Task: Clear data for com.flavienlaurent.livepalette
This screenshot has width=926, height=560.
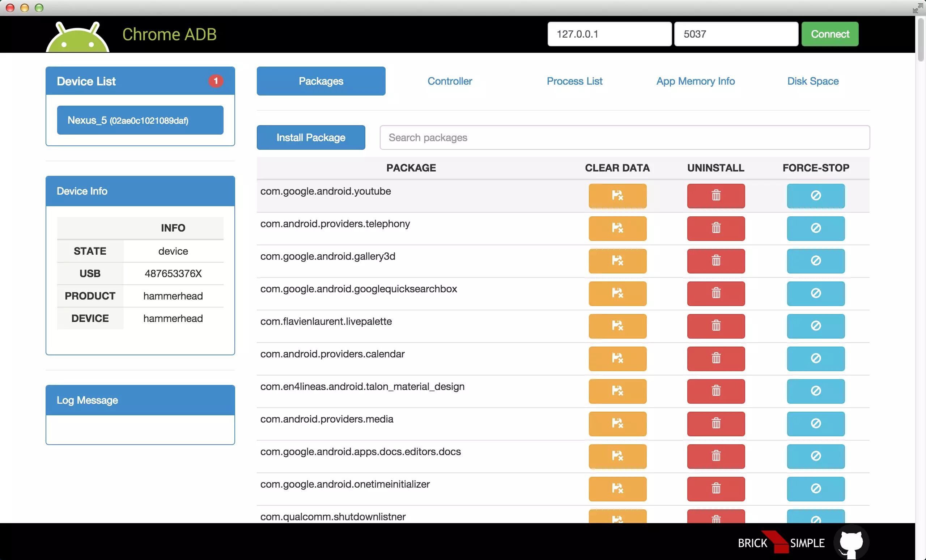Action: click(617, 326)
